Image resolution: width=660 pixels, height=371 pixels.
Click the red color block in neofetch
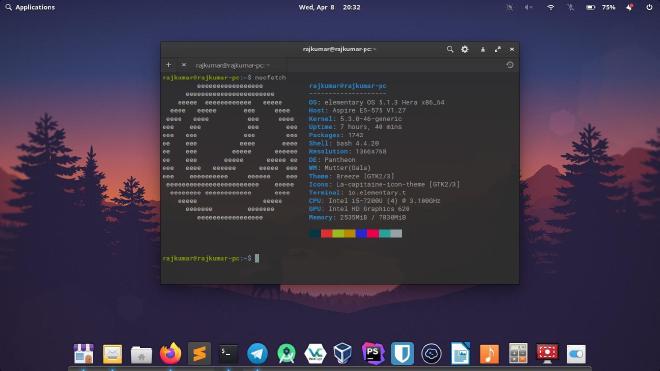point(327,234)
